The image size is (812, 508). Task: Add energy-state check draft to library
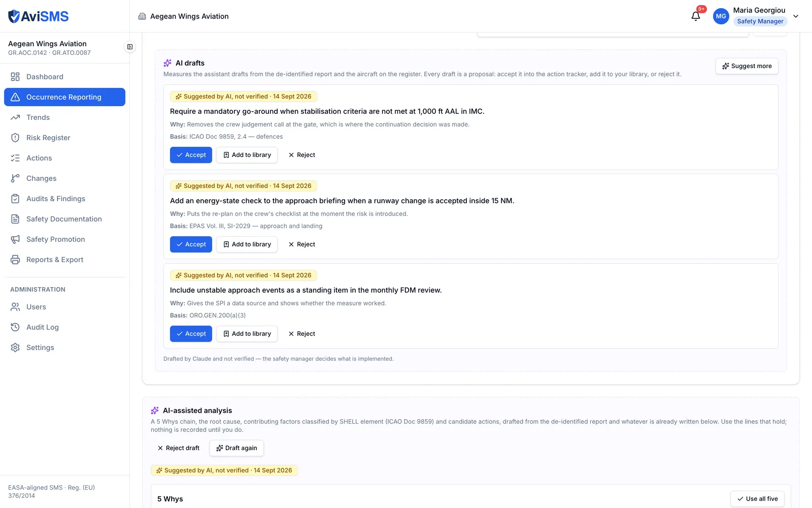[247, 244]
